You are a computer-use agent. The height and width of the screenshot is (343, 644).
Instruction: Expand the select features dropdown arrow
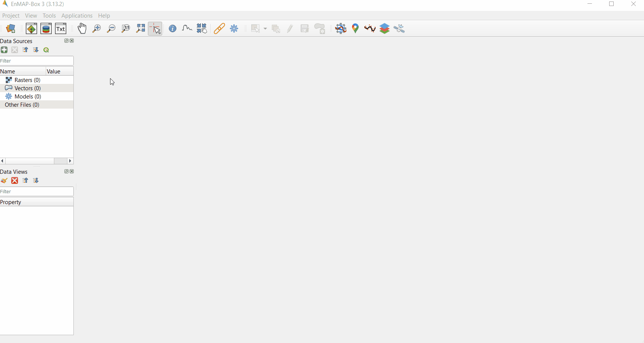pos(265,29)
